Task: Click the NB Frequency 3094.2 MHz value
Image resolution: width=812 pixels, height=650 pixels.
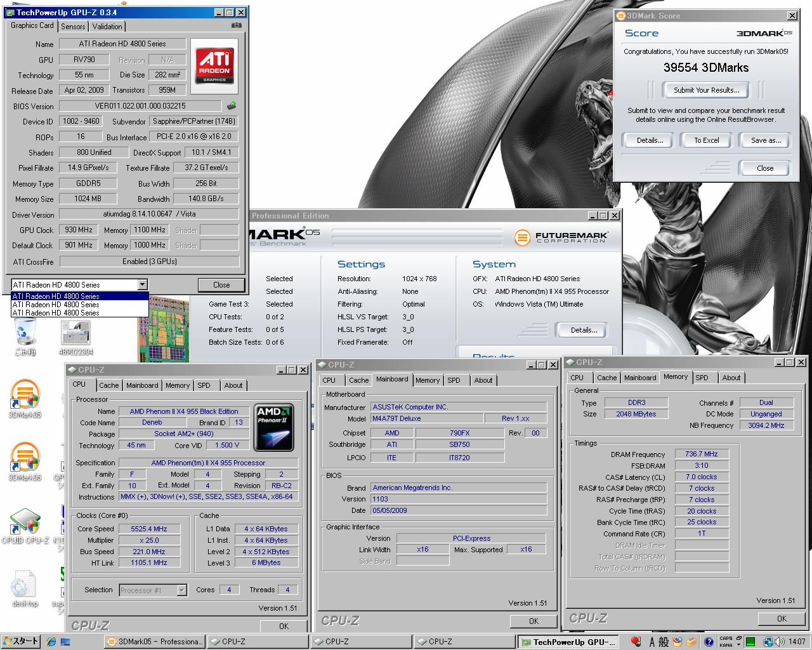Action: point(766,425)
